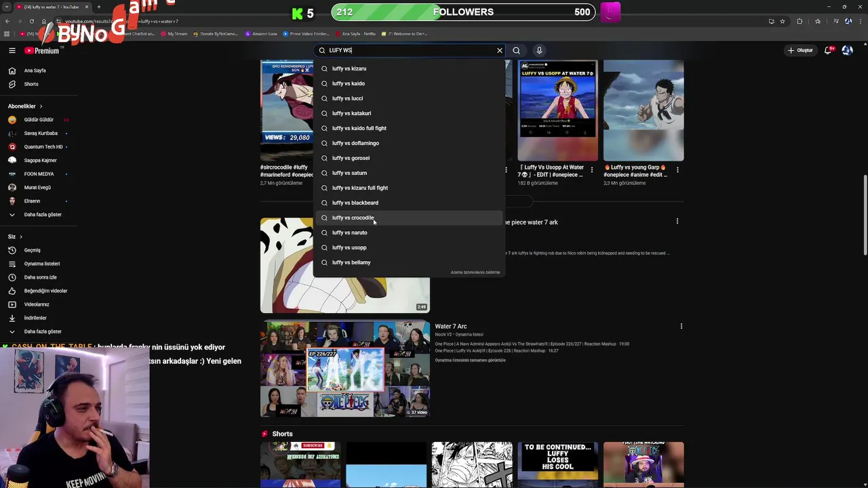Select suggestion luffy vs kizaru
This screenshot has height=488, width=868.
[409, 68]
